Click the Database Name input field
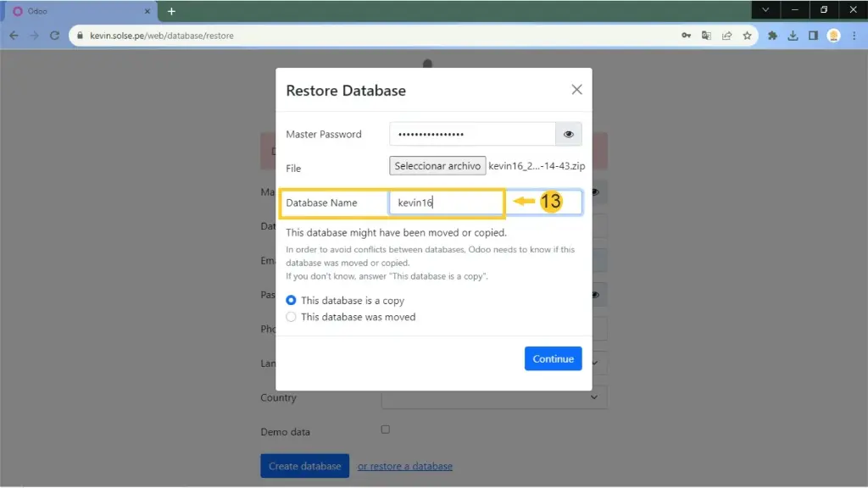Image resolution: width=868 pixels, height=488 pixels. point(447,203)
